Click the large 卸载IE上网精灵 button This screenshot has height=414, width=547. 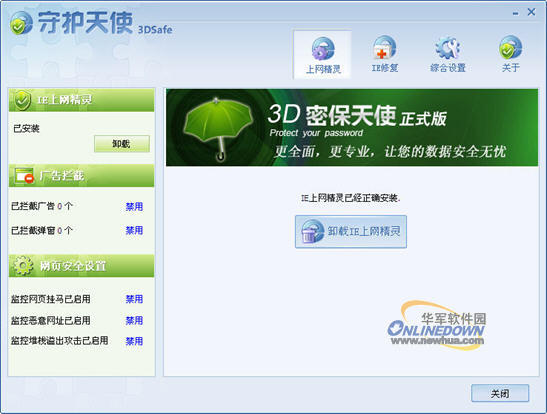pyautogui.click(x=351, y=232)
